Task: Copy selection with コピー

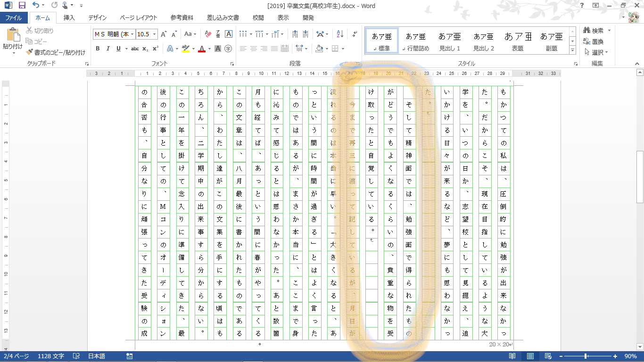Action: click(37, 41)
